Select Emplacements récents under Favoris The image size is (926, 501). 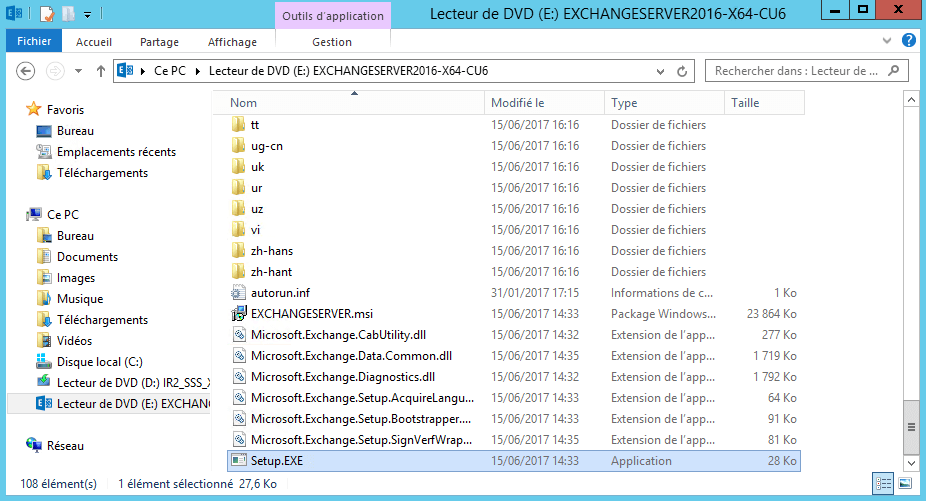[116, 152]
